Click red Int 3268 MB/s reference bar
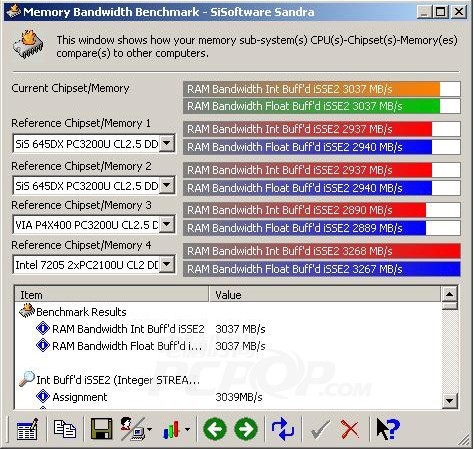 [x=322, y=251]
